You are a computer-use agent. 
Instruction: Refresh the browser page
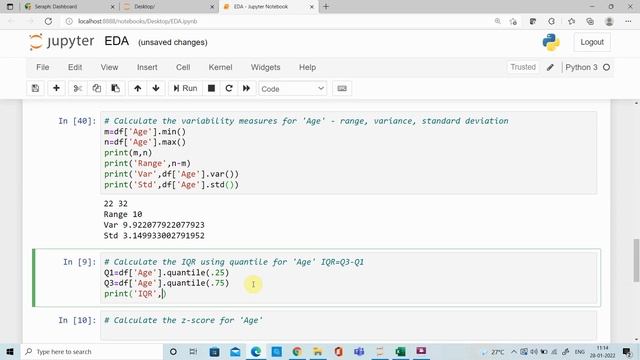pyautogui.click(x=48, y=21)
